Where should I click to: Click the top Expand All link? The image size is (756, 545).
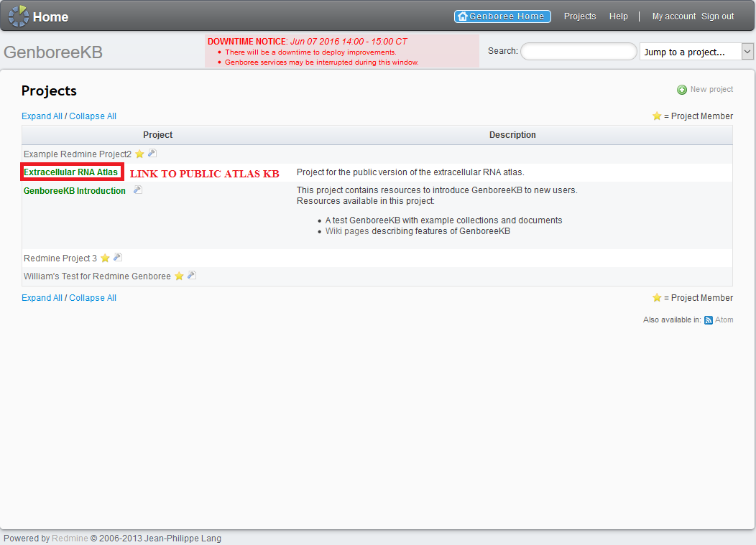42,116
